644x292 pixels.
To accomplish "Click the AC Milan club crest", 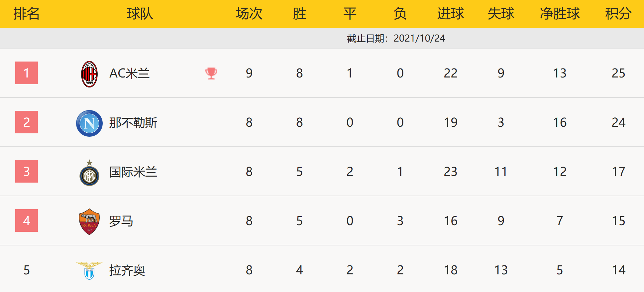I will 89,74.
